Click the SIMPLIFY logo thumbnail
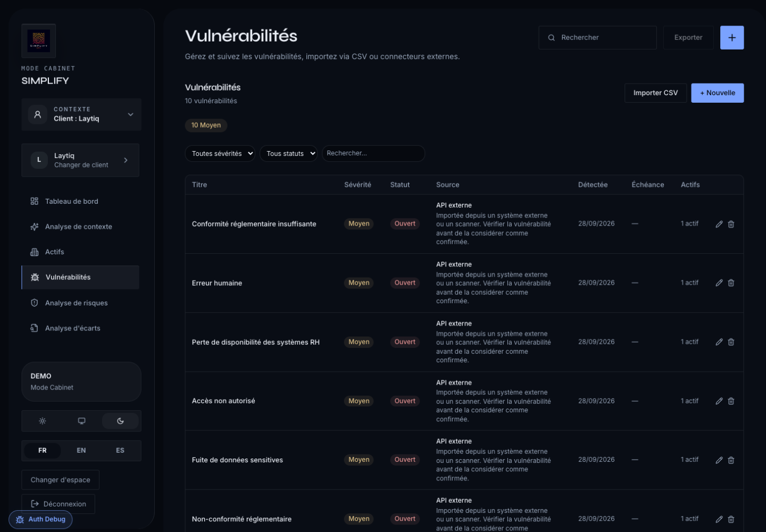The height and width of the screenshot is (532, 766). coord(39,41)
